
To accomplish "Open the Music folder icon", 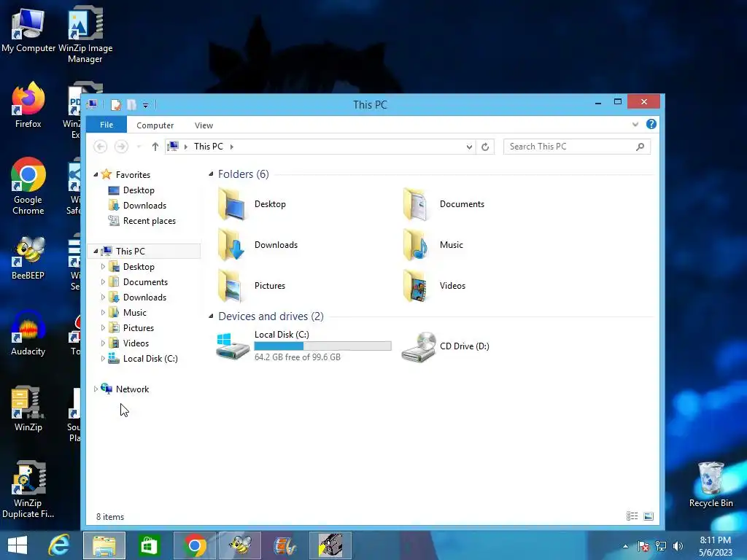I will click(417, 245).
